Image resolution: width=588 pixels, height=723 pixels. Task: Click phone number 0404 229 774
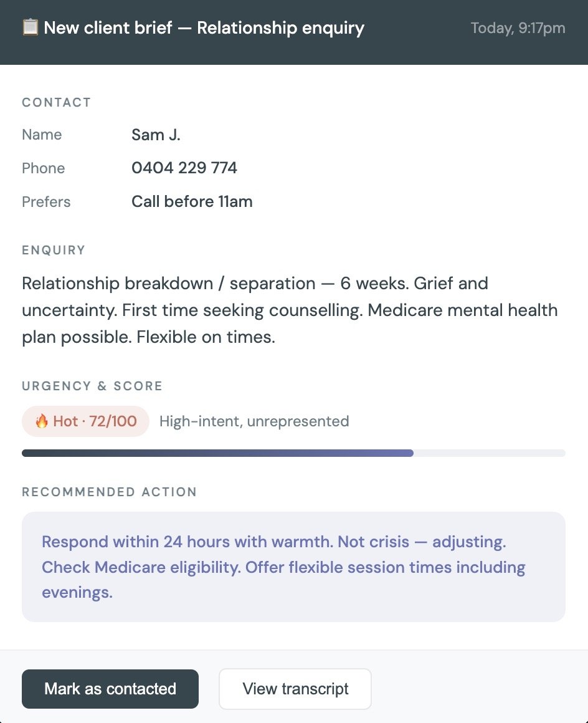(x=184, y=168)
